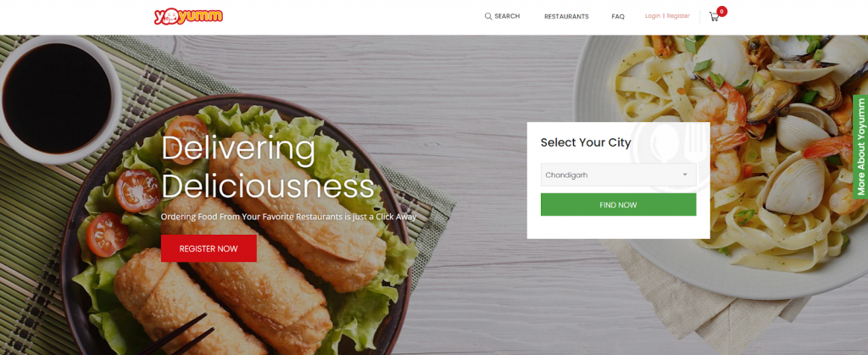
Task: Click the city dropdown arrow
Action: tap(685, 175)
